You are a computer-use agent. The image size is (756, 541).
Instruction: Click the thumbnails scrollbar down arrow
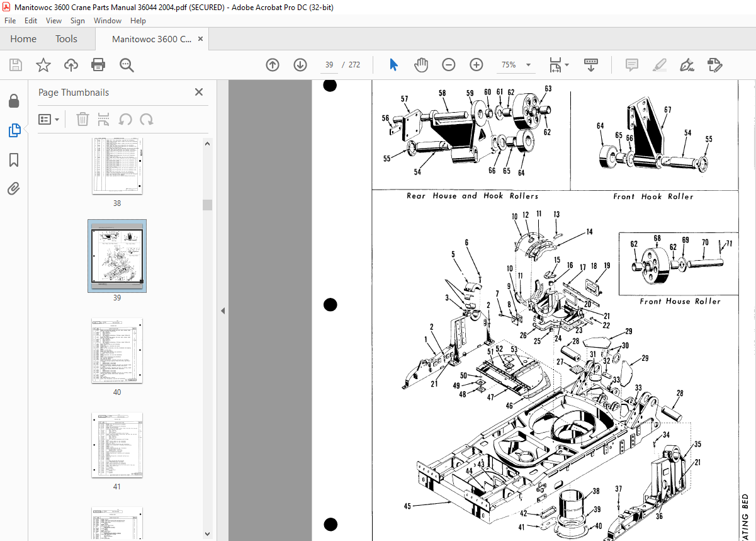coord(207,533)
